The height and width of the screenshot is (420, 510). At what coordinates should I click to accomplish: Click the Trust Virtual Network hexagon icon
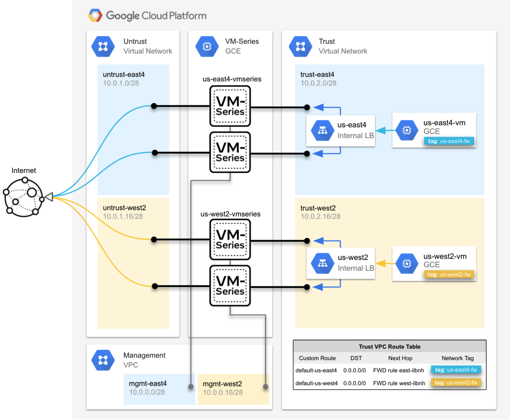coord(300,47)
